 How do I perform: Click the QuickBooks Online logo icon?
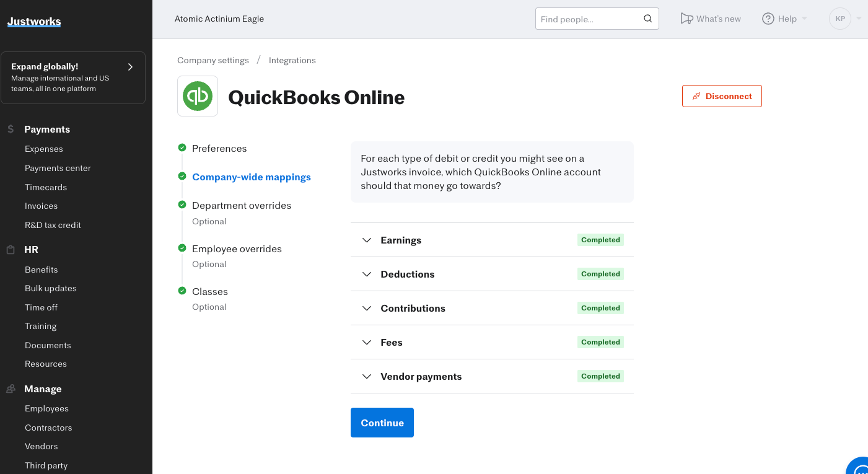(198, 96)
